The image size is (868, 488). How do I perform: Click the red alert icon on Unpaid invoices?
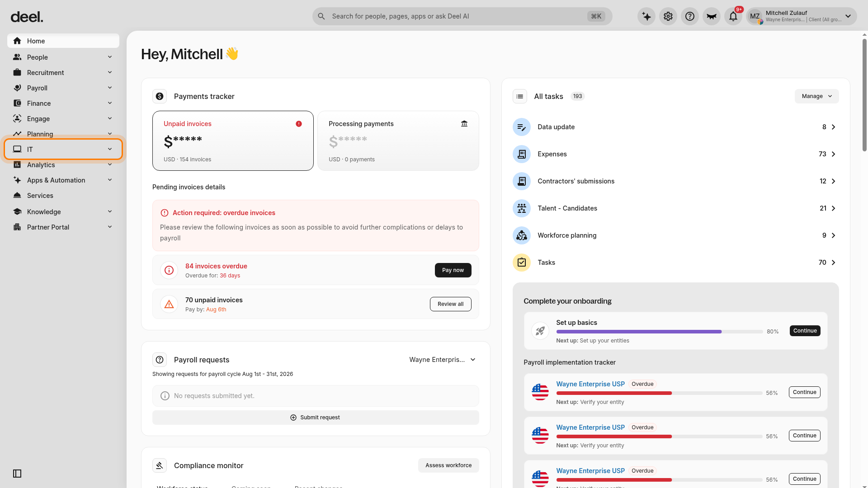(x=299, y=124)
